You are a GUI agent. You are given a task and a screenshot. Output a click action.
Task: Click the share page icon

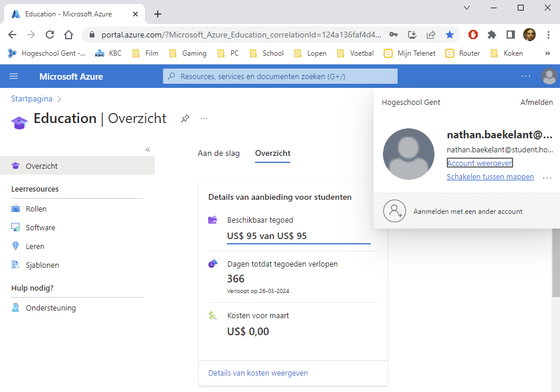(x=431, y=35)
